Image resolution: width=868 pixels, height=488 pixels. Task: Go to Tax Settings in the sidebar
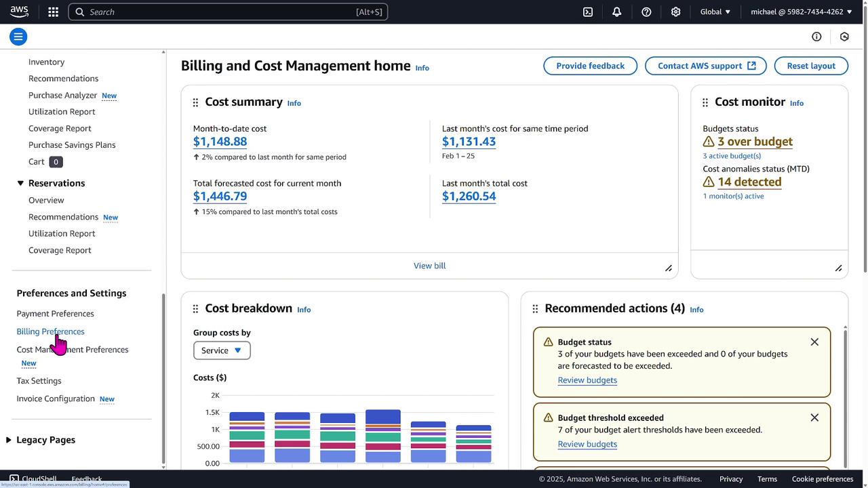[x=39, y=381]
